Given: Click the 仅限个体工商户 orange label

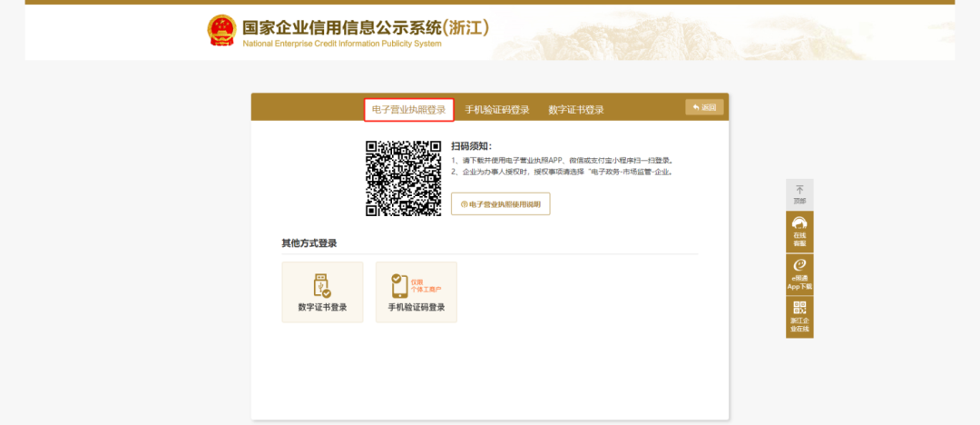Looking at the screenshot, I should point(426,286).
